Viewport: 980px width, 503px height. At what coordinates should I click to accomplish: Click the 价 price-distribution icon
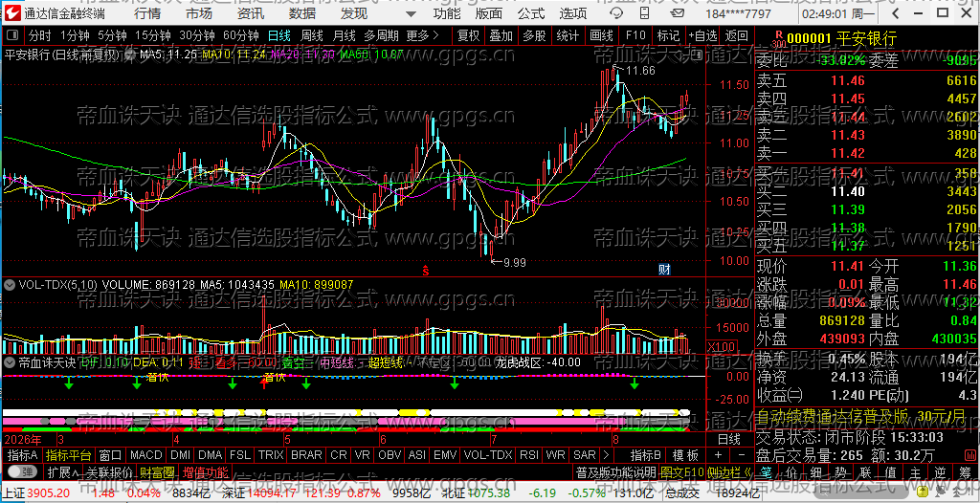791,470
